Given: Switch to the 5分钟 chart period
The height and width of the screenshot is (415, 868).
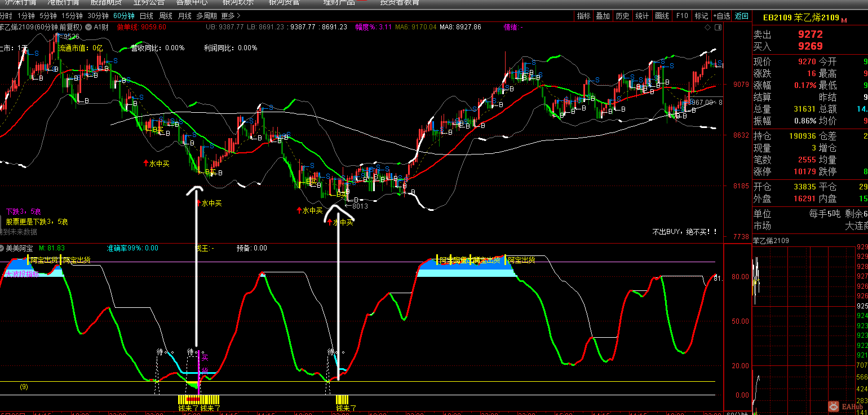Looking at the screenshot, I should 48,16.
